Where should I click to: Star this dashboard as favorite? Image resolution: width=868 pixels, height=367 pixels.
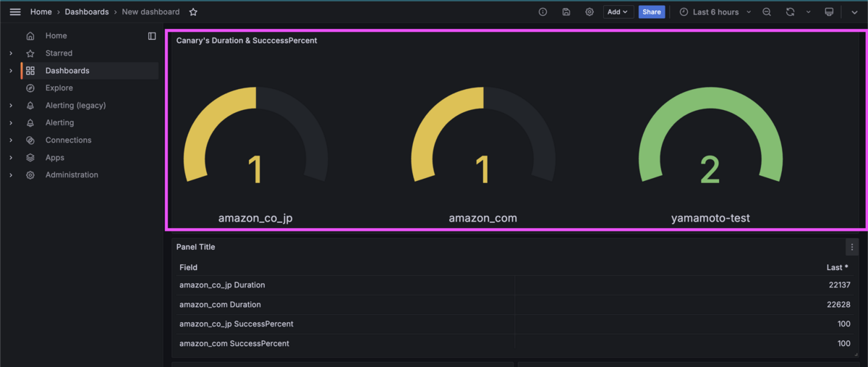coord(193,12)
